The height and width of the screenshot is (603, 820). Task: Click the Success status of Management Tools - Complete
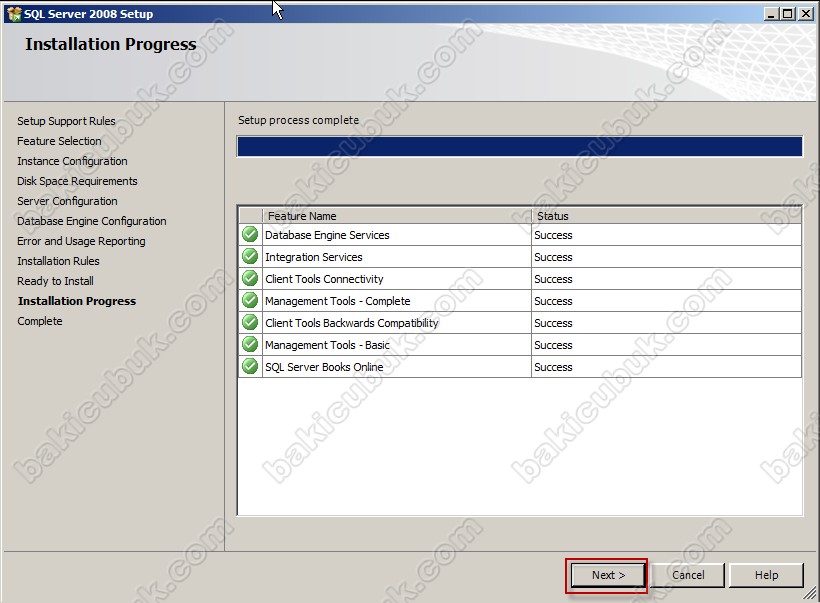(553, 301)
